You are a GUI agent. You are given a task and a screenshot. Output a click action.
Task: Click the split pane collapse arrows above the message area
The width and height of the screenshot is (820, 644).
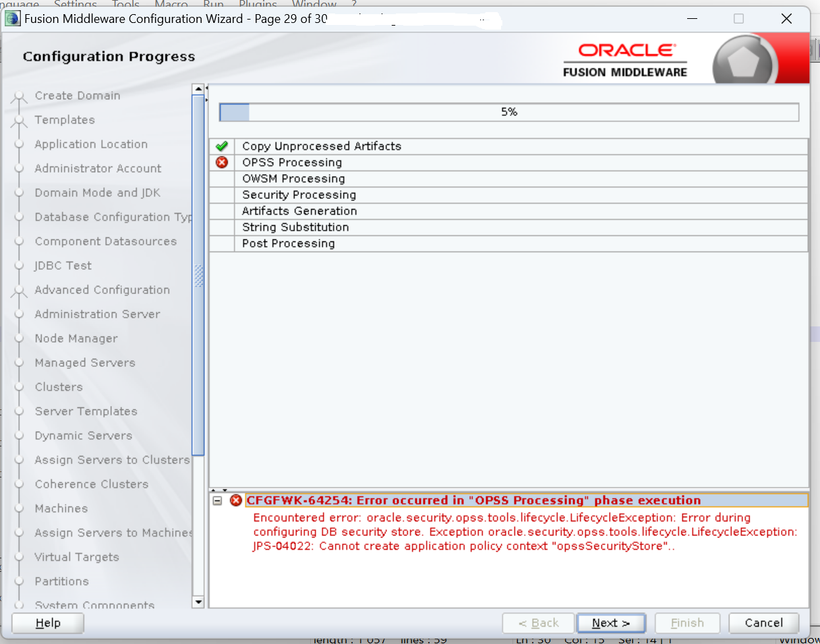click(x=220, y=490)
